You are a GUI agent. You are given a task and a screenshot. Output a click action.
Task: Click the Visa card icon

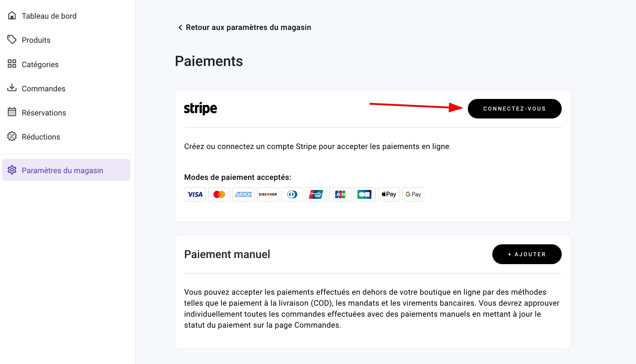pyautogui.click(x=195, y=195)
